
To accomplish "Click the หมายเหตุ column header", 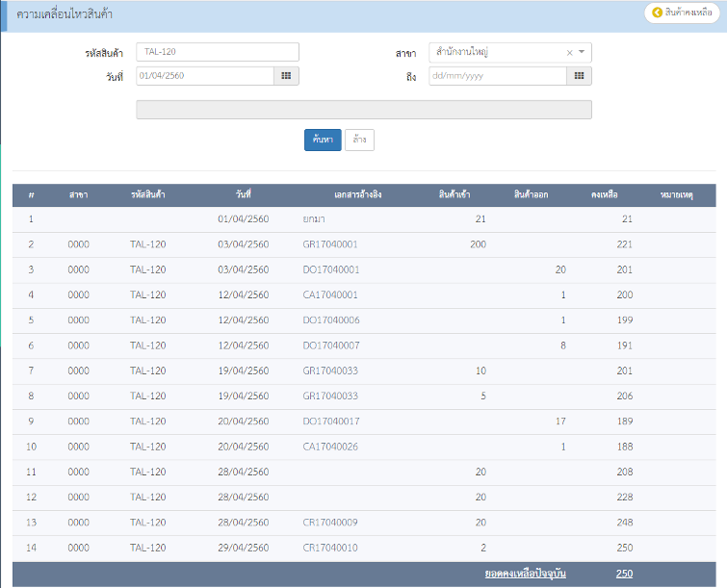I will pos(677,194).
